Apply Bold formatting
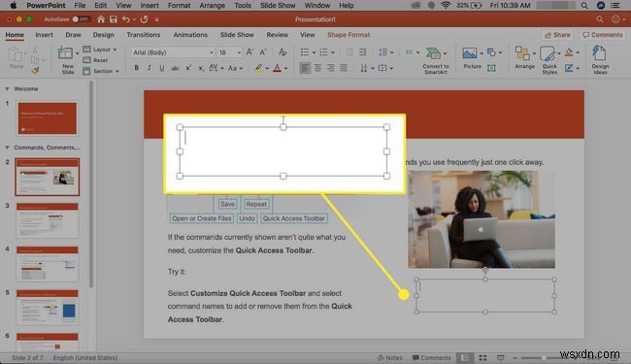 click(x=137, y=68)
